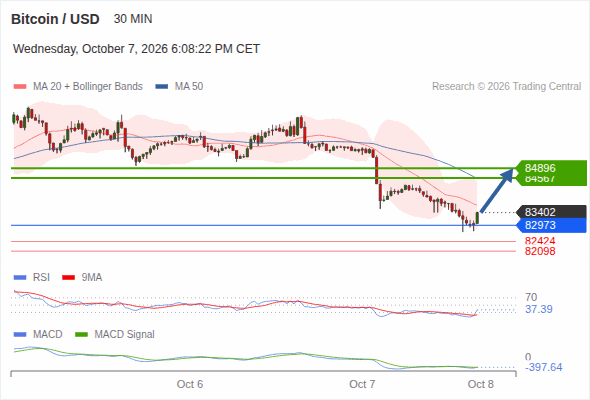Click the MACD Signal legend label
This screenshot has height=400, width=590.
[125, 335]
